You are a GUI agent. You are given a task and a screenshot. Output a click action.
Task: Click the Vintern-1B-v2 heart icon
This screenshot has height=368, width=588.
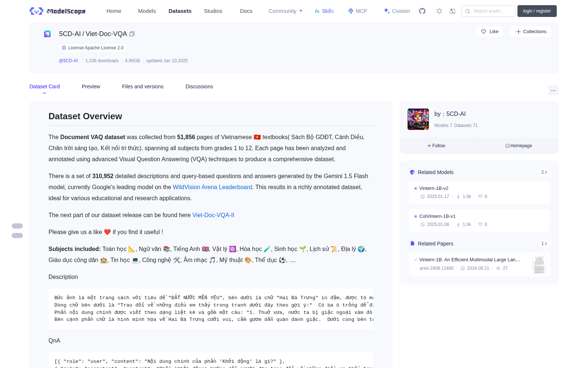(x=480, y=197)
